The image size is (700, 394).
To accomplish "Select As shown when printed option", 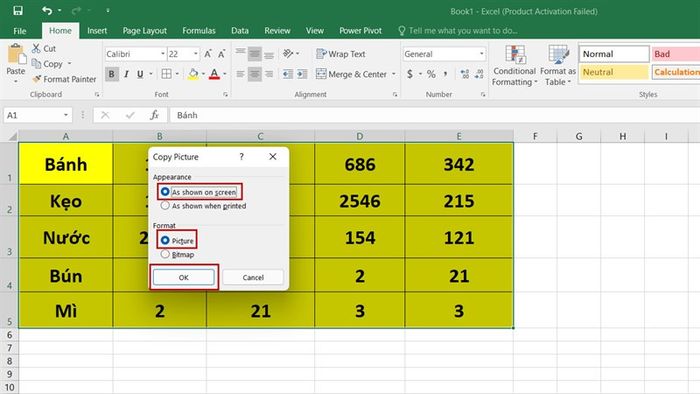I will 203,206.
